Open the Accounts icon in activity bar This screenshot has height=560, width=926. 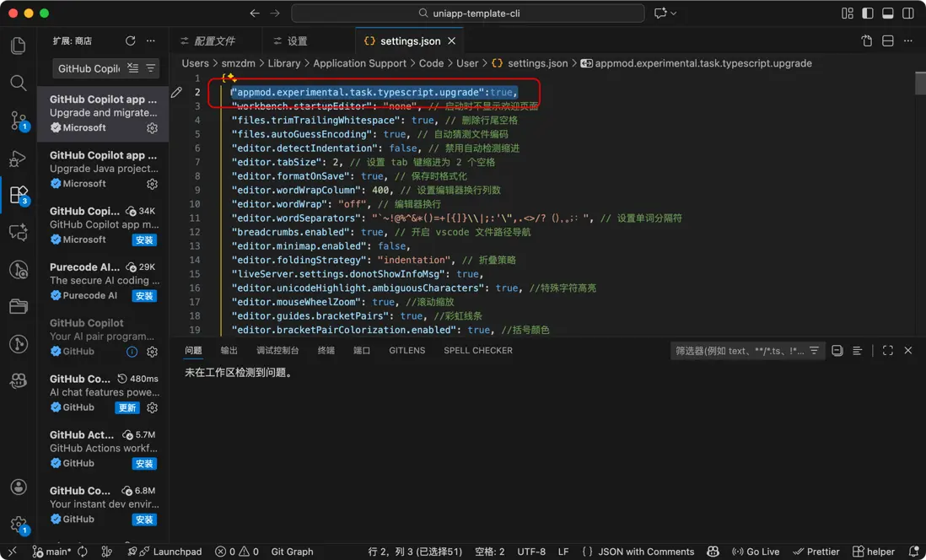pyautogui.click(x=18, y=487)
